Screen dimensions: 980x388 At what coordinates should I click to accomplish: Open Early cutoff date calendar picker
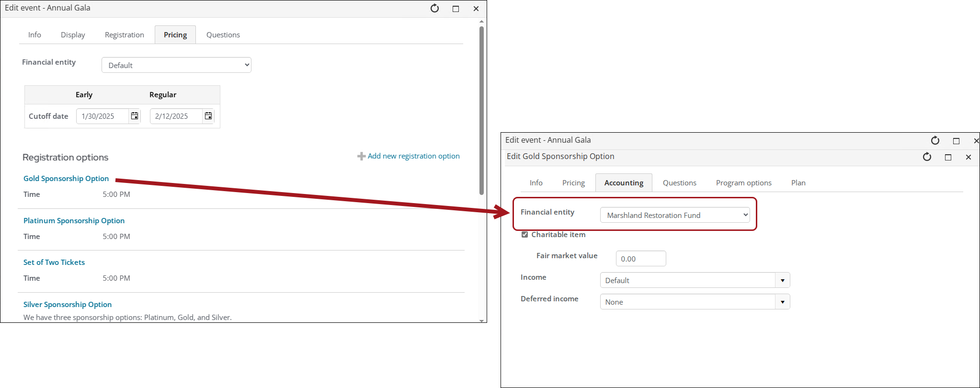[x=135, y=116]
